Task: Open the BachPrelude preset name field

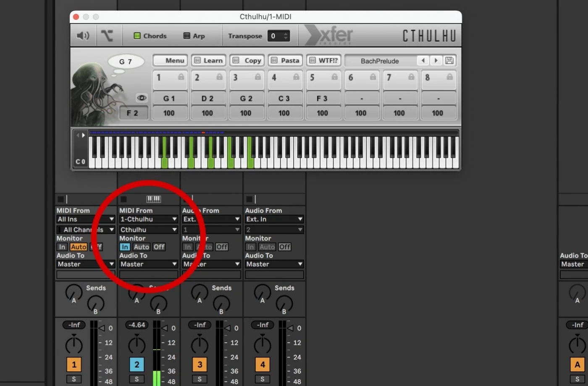Action: point(380,61)
